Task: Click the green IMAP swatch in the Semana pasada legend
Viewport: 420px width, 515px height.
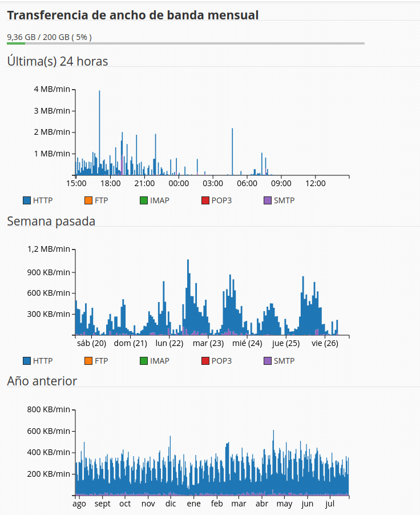Action: (x=143, y=361)
